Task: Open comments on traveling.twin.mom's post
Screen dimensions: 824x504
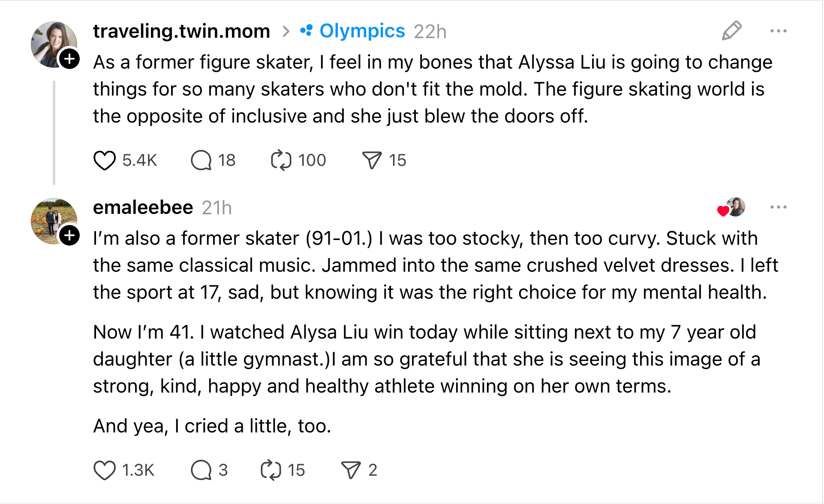Action: click(201, 161)
